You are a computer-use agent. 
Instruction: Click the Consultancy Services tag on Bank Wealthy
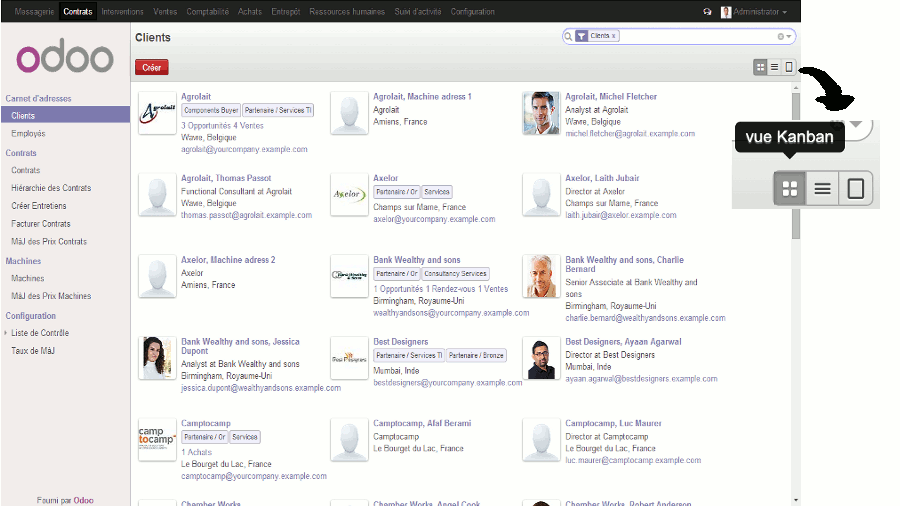(x=455, y=274)
